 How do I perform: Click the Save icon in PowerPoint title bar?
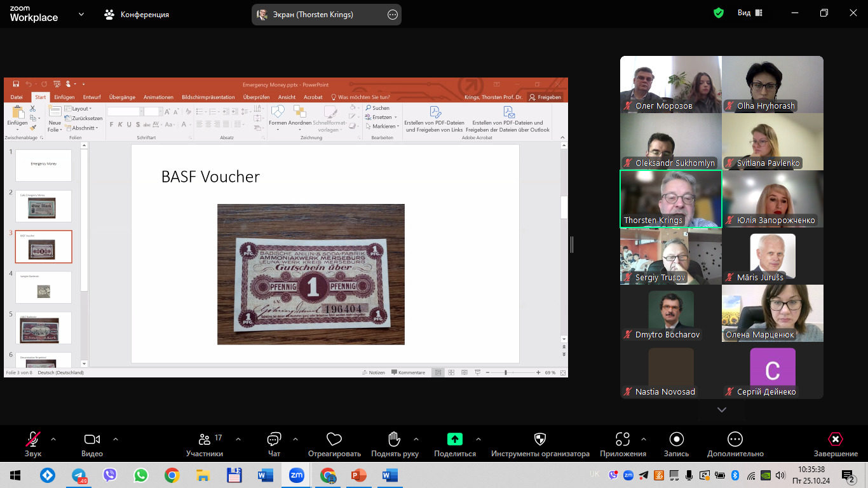(x=16, y=84)
